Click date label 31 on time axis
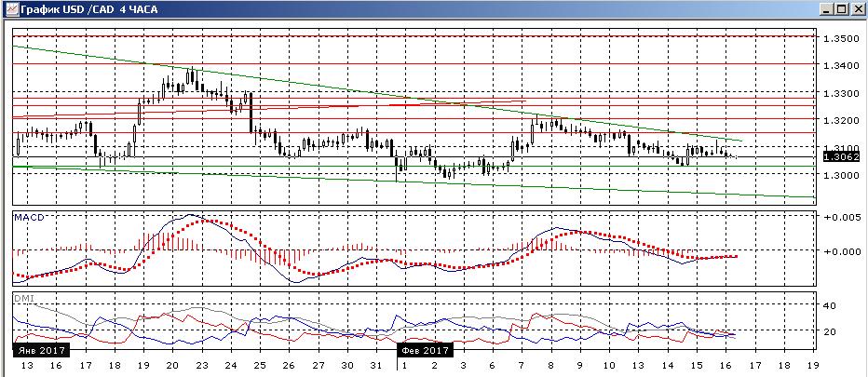Image resolution: width=868 pixels, height=377 pixels. [376, 366]
